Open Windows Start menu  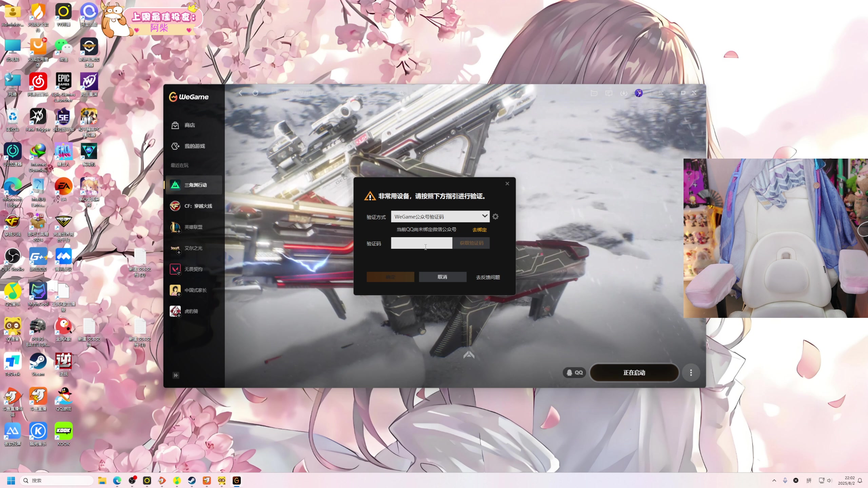pos(11,481)
